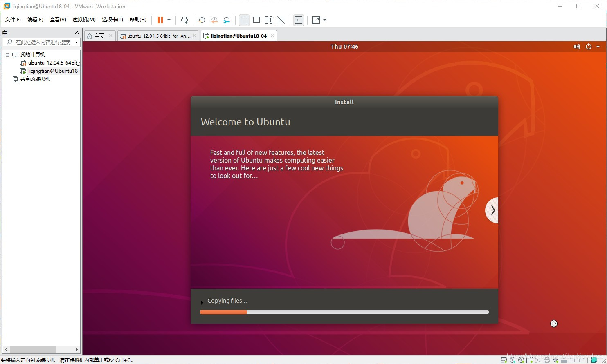Open the library search dropdown arrow

click(x=76, y=42)
